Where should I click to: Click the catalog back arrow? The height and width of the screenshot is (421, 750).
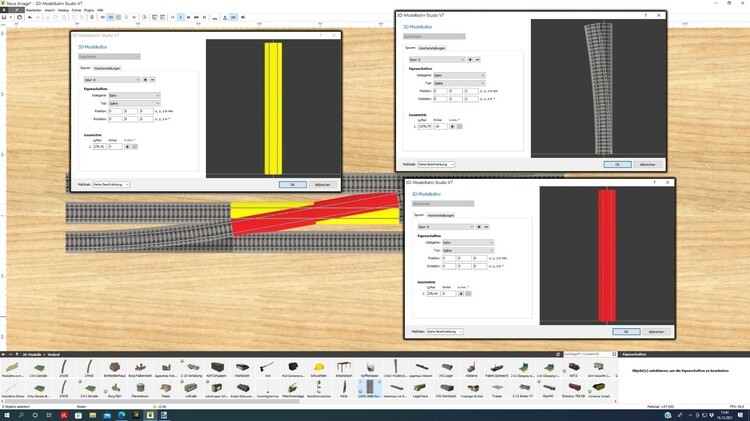3,355
